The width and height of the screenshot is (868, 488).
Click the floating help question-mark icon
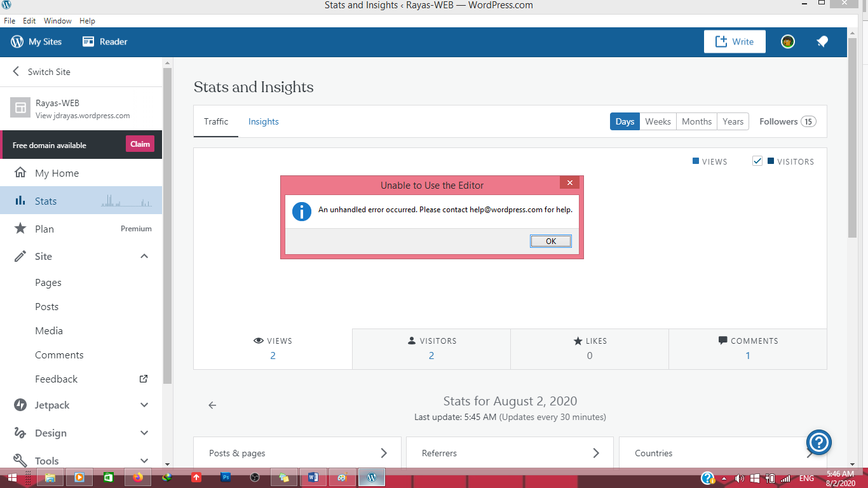(819, 442)
